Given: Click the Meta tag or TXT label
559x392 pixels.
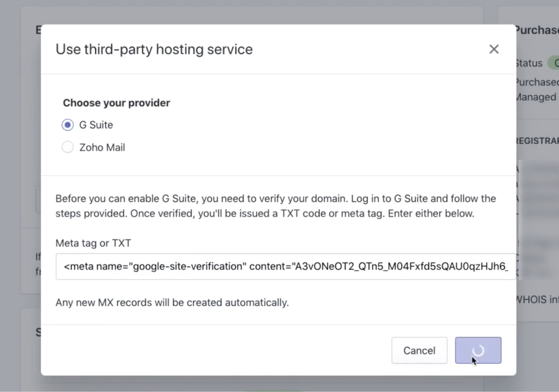Looking at the screenshot, I should point(93,243).
